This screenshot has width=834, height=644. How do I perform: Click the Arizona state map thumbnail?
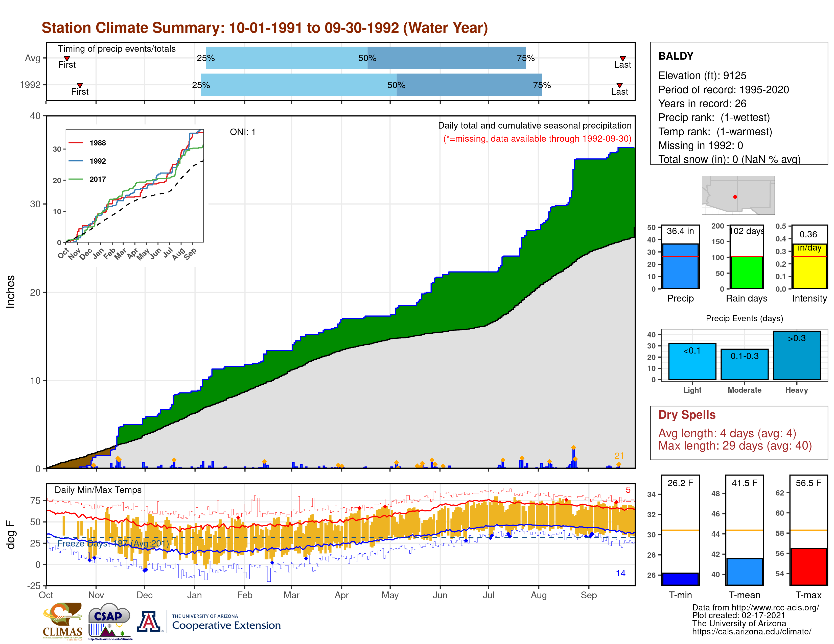(738, 195)
